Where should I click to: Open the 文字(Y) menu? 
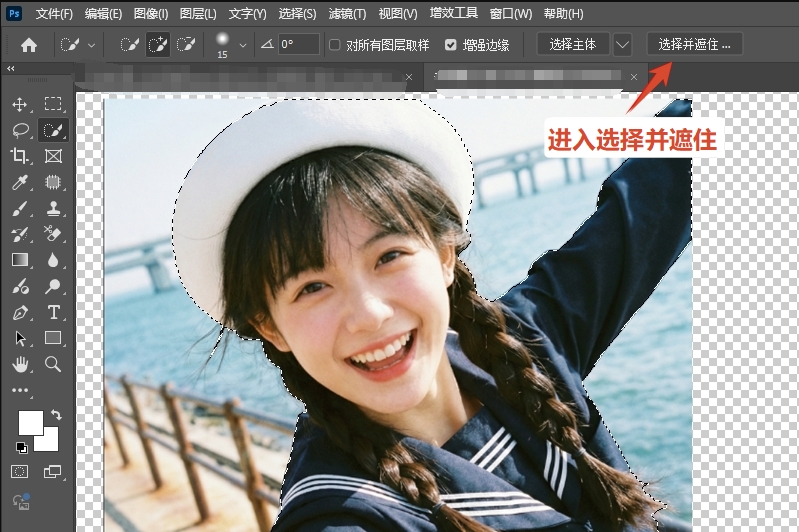click(x=247, y=14)
